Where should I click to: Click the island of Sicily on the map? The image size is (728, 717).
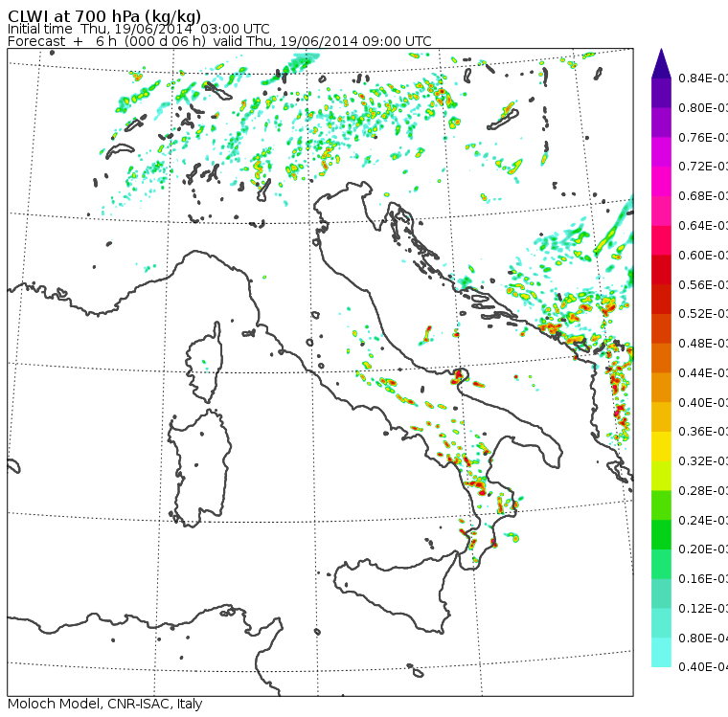(395, 592)
